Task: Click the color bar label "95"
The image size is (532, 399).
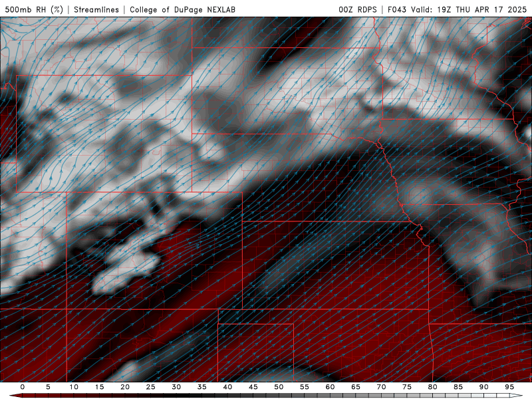Action: [509, 387]
